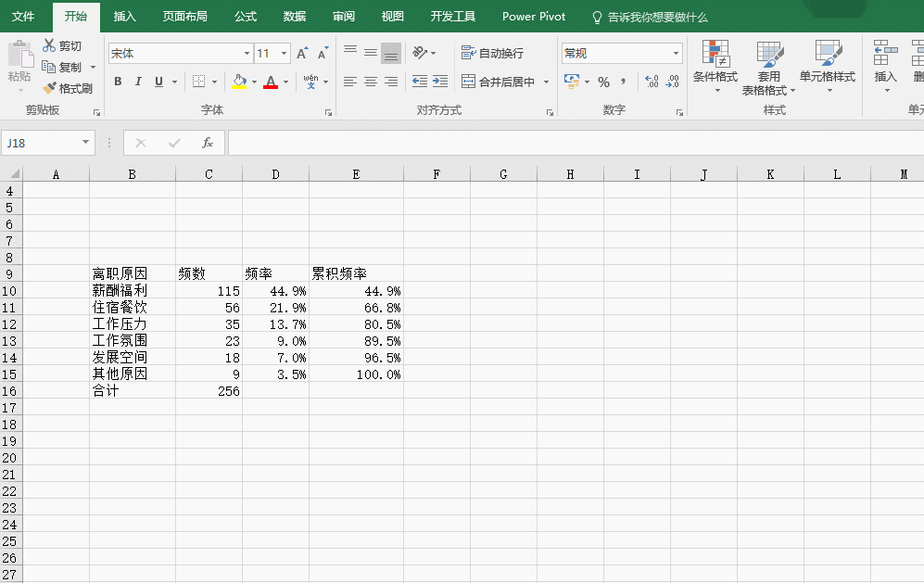Click the percent style icon
924x583 pixels.
point(603,82)
